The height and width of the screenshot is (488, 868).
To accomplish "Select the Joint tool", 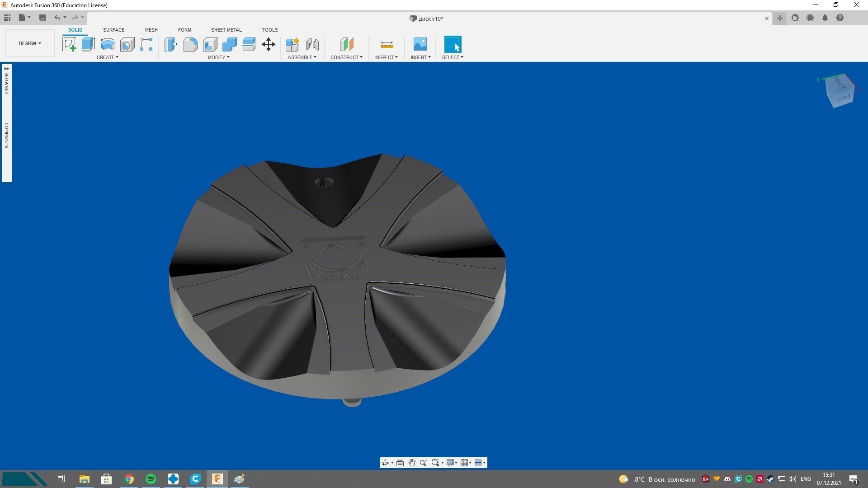I will [x=312, y=44].
